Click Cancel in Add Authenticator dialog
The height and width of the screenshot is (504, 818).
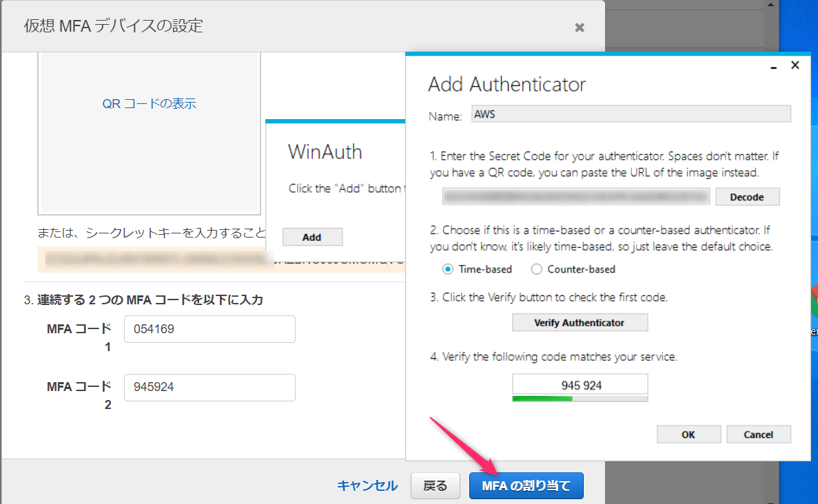point(759,434)
